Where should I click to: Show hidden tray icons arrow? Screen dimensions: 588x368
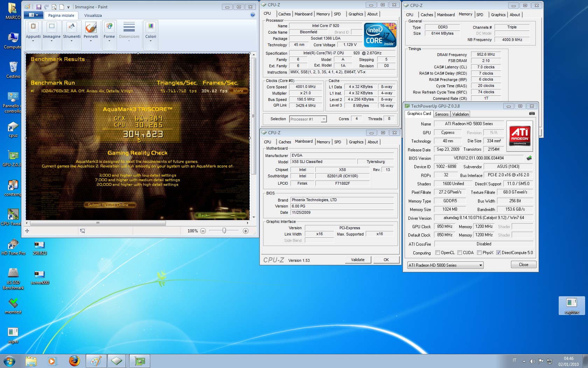click(524, 361)
